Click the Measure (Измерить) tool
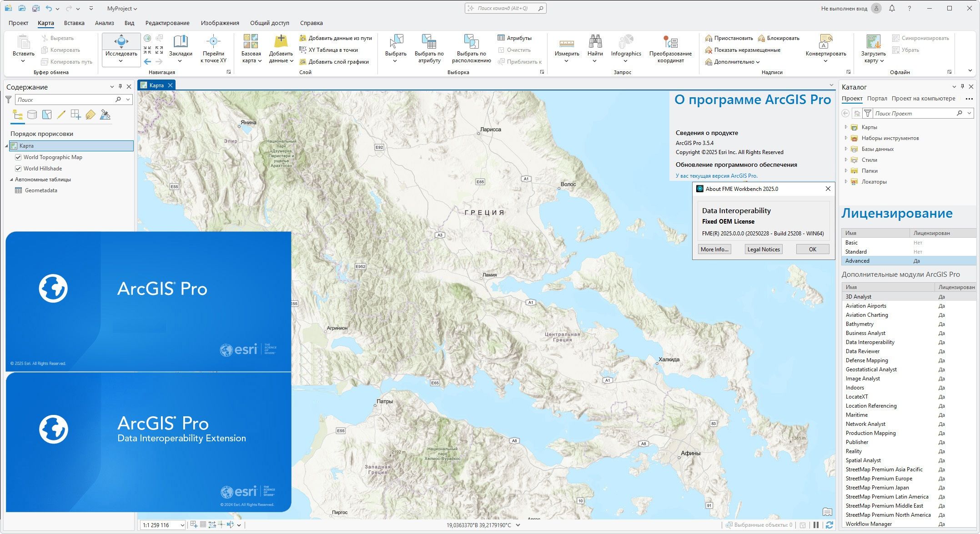980x534 pixels. (x=567, y=44)
